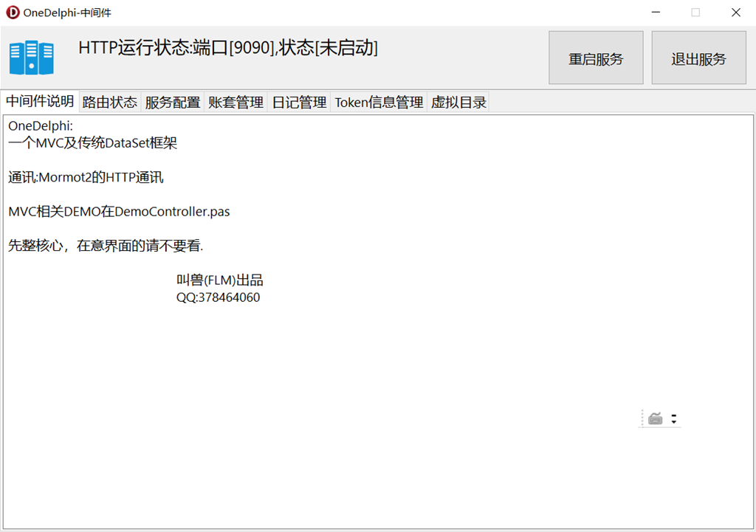Screen dimensions: 756x532
Task: Click the line 通讯:Mormot2的HTTP通讯
Action: [86, 177]
